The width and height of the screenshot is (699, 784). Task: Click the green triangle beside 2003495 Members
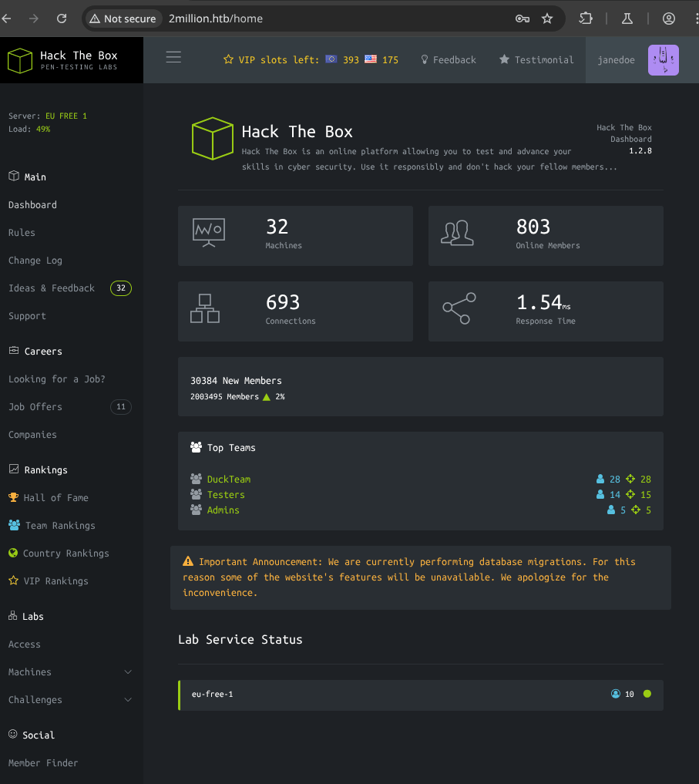pos(267,397)
